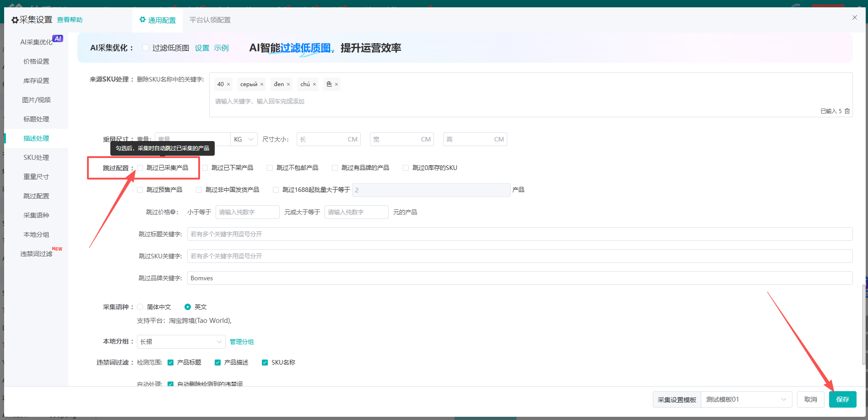Image resolution: width=868 pixels, height=420 pixels.
Task: Click the 取消 button
Action: coord(810,399)
